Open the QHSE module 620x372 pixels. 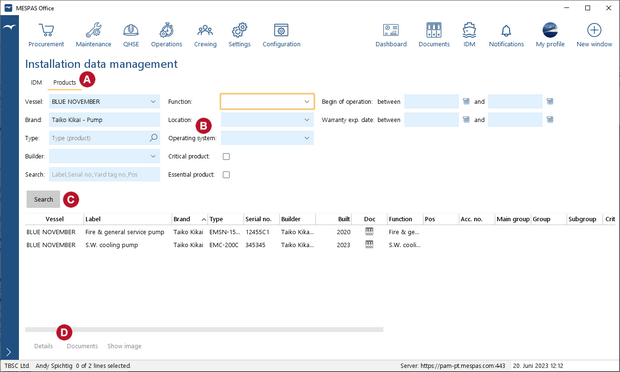131,35
